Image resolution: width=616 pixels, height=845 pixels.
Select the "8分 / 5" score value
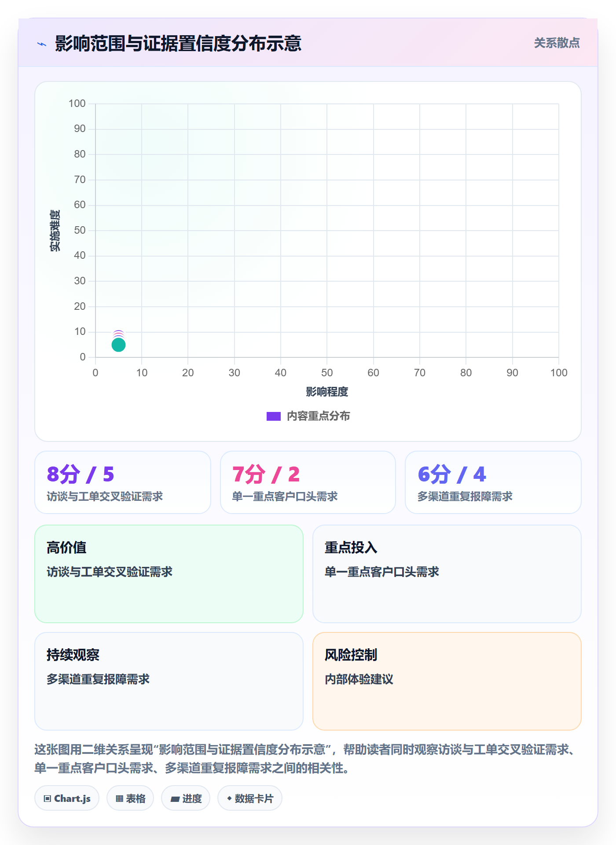[x=81, y=474]
